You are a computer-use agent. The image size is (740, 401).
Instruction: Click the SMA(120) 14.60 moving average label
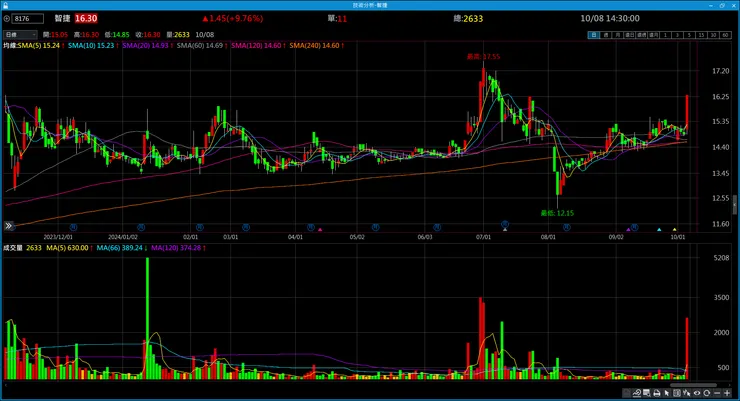point(256,46)
